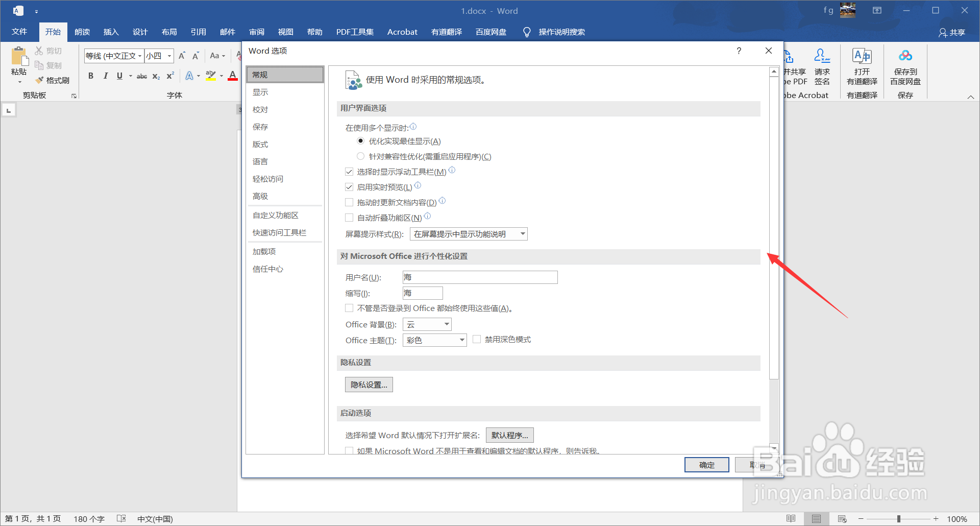Click the Request Signature icon

point(822,55)
